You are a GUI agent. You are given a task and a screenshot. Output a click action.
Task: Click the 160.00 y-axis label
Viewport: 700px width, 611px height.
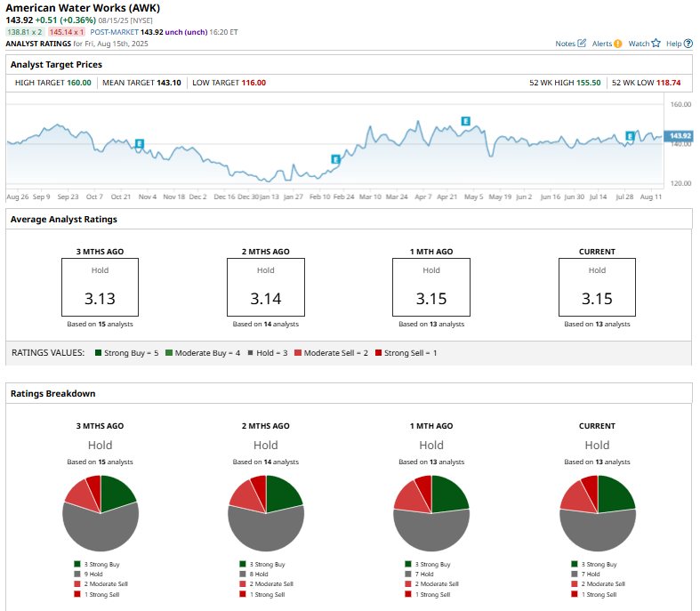click(x=680, y=104)
